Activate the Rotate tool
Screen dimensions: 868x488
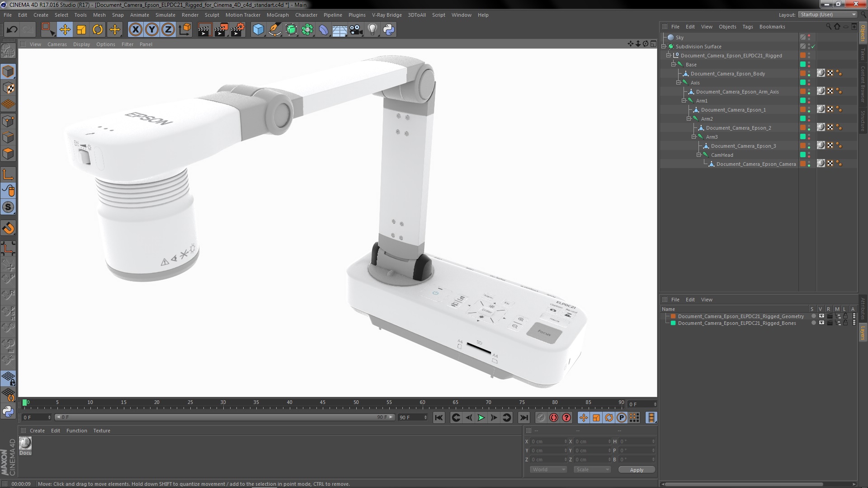click(x=98, y=30)
